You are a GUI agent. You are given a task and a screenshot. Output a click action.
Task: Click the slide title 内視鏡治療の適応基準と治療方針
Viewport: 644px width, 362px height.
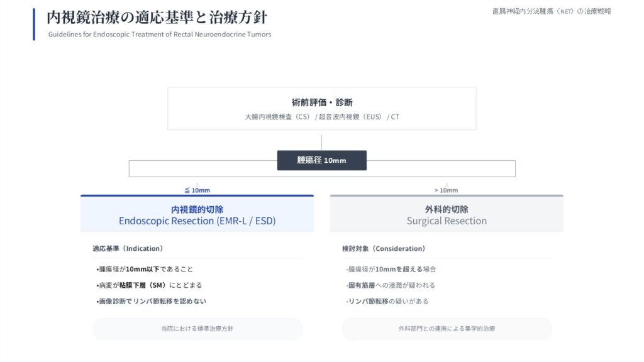[157, 17]
